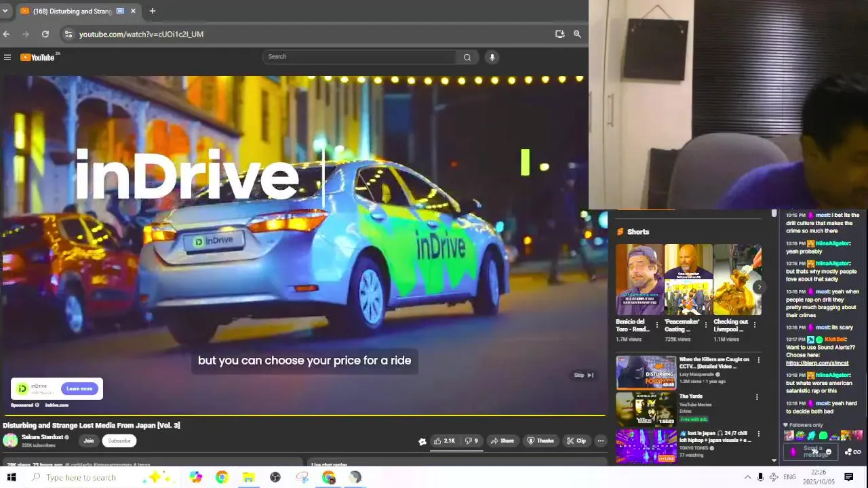The height and width of the screenshot is (488, 868).
Task: Open the tab search dropdown arrow
Action: (5, 11)
